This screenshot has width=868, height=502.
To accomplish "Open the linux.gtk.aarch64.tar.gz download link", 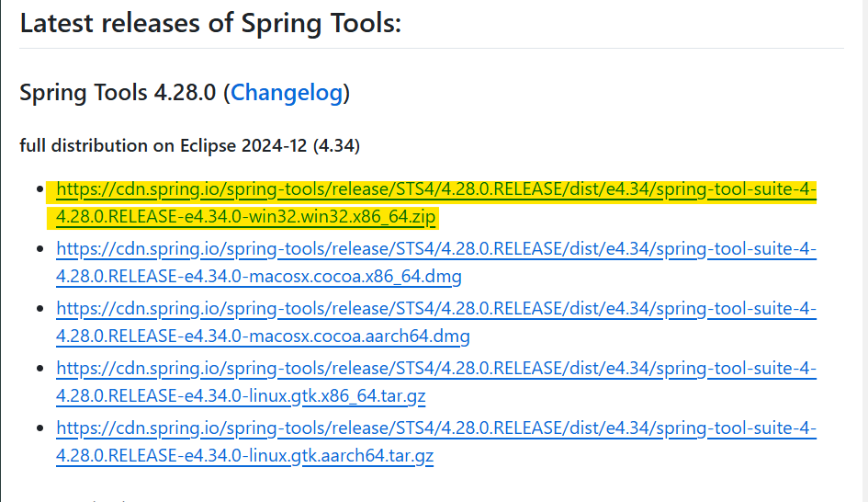I will (436, 442).
